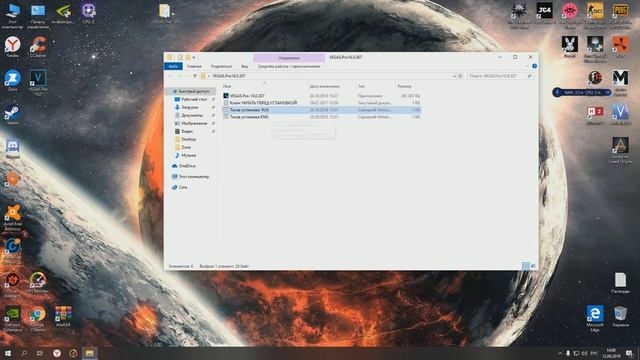Click the GeForce Experience desktop icon

[13, 318]
